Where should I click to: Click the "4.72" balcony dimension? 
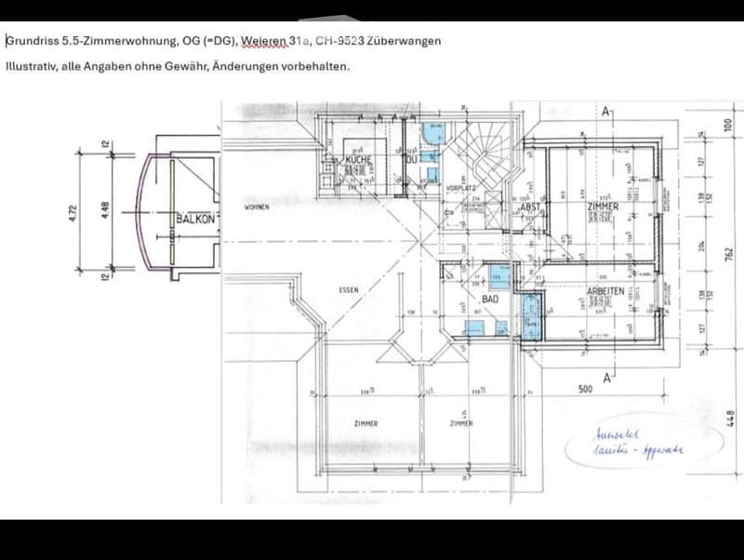(73, 214)
